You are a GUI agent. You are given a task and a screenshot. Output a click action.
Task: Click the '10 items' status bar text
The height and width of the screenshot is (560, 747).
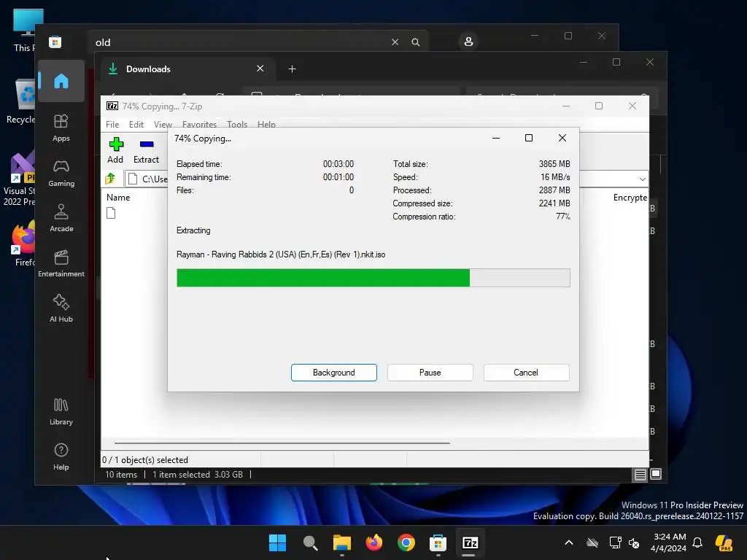pyautogui.click(x=121, y=474)
